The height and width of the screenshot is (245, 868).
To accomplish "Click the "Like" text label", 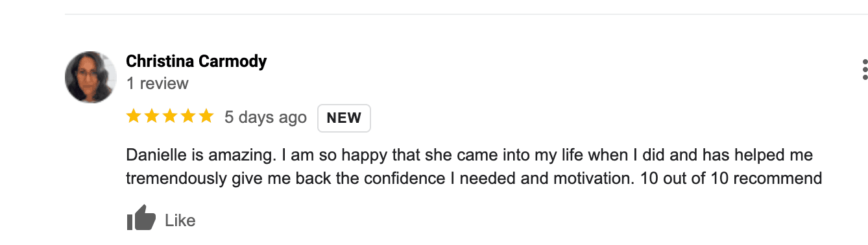I will (180, 220).
